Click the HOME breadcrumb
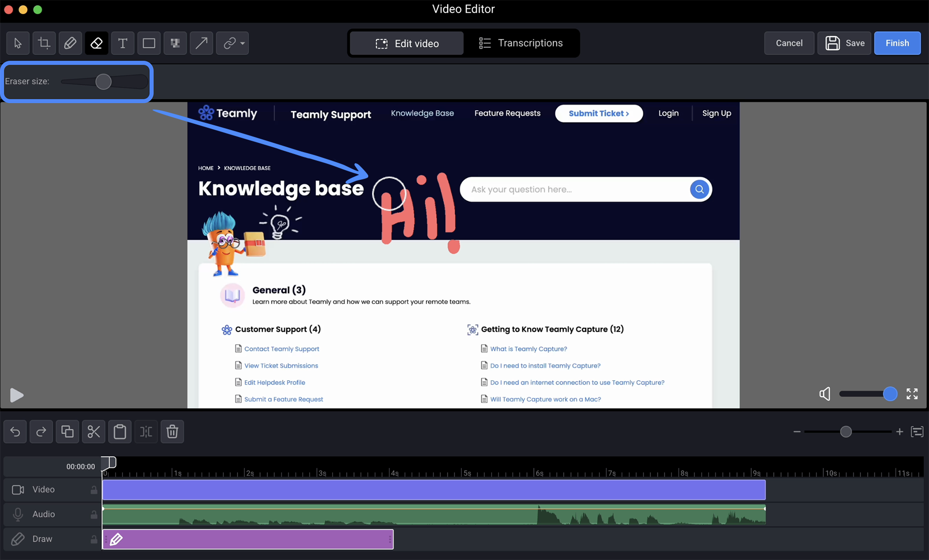The height and width of the screenshot is (560, 929). tap(206, 168)
